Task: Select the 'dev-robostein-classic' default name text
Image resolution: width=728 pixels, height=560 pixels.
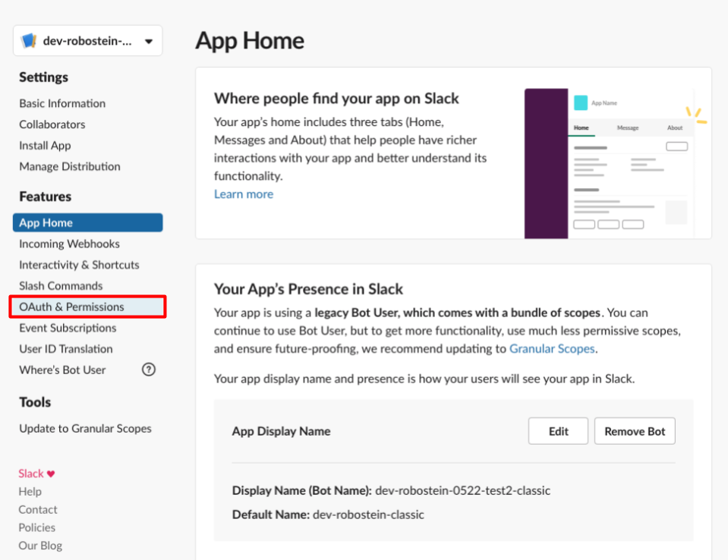Action: pyautogui.click(x=369, y=514)
